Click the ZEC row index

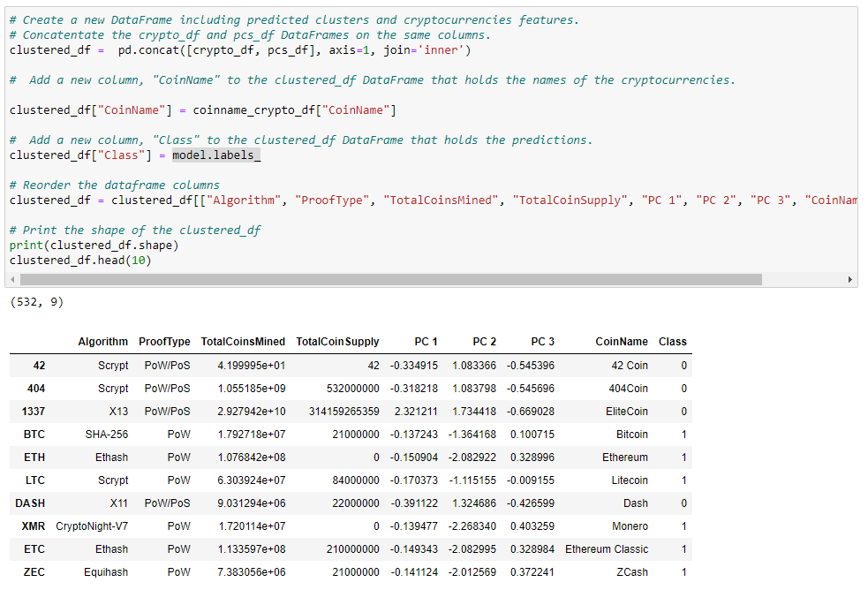point(34,572)
